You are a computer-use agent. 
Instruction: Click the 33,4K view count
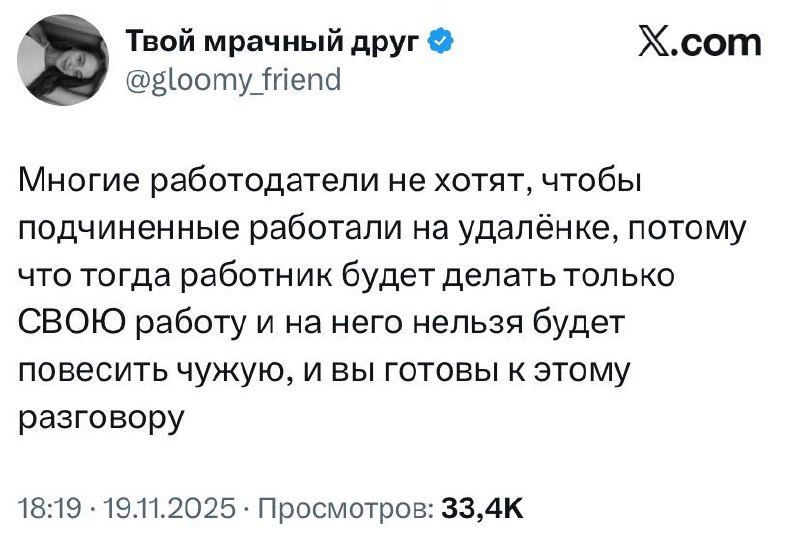[x=483, y=506]
